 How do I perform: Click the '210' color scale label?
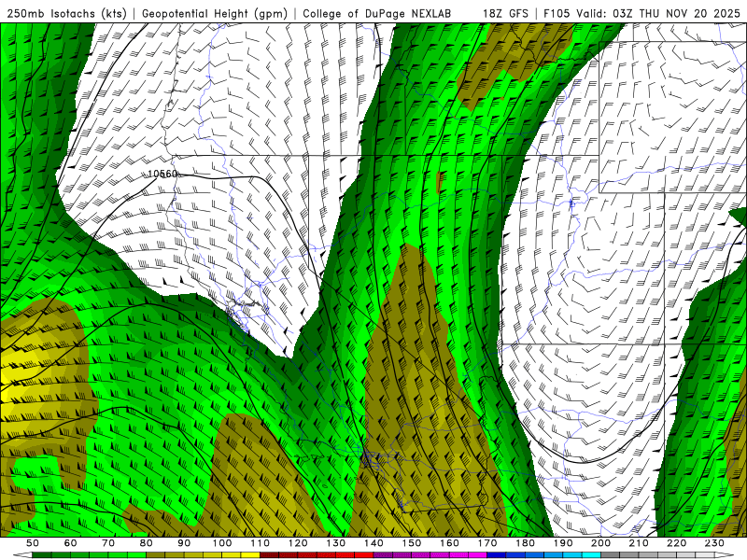[639, 543]
